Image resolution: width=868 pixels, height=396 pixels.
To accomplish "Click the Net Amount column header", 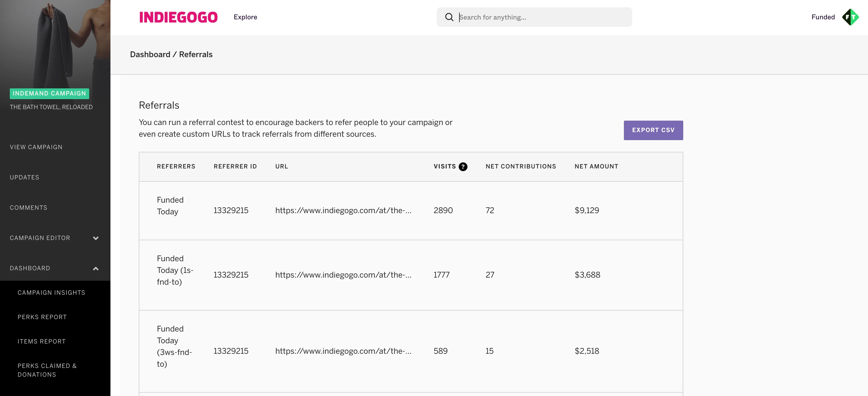I will click(x=597, y=167).
